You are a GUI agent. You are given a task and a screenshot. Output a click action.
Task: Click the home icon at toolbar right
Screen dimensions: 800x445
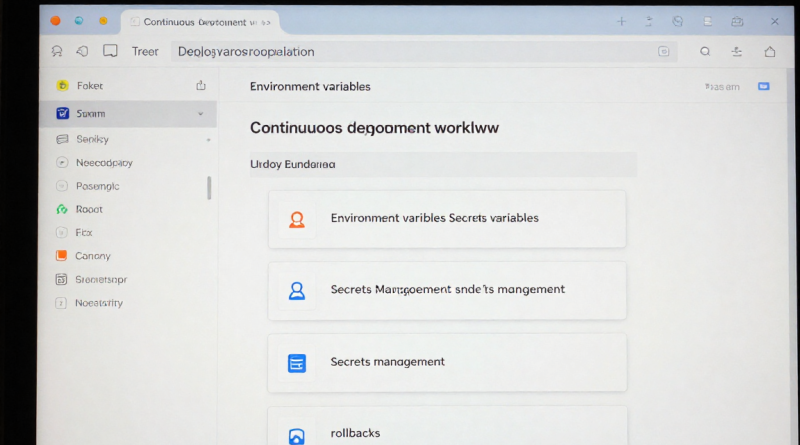click(769, 52)
